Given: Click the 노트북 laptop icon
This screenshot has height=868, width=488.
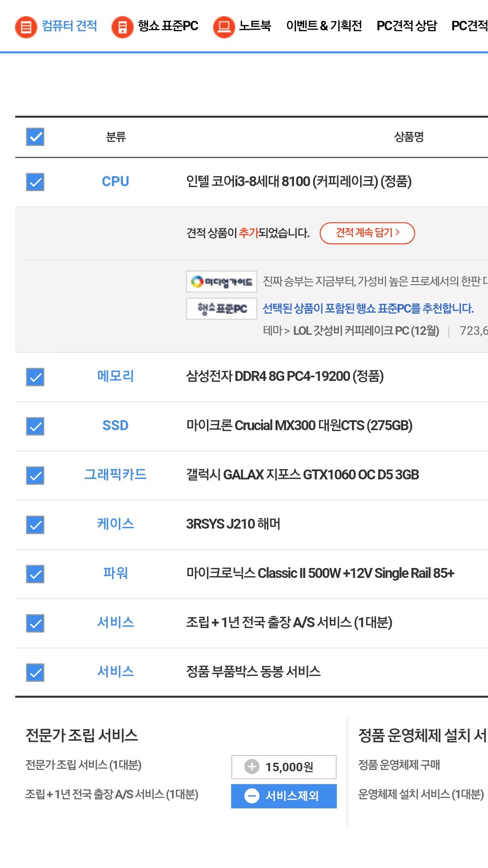Looking at the screenshot, I should point(224,27).
